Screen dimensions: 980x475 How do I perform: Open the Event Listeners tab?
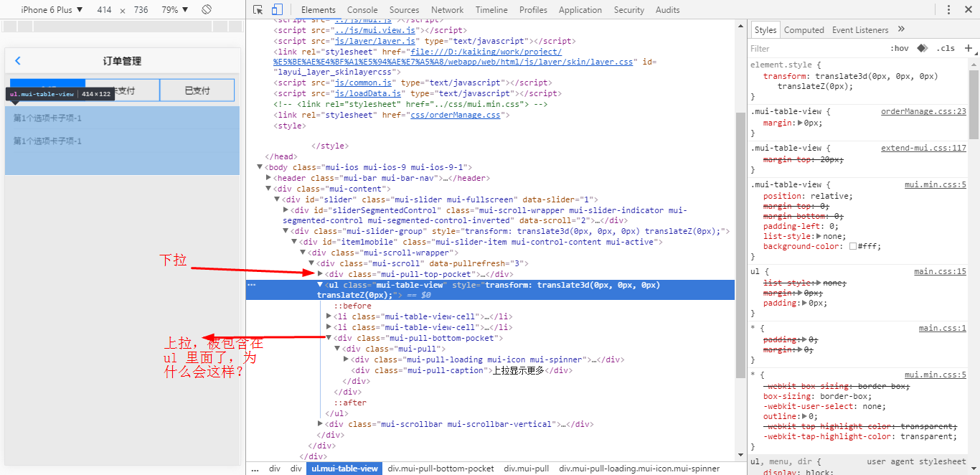(x=860, y=30)
